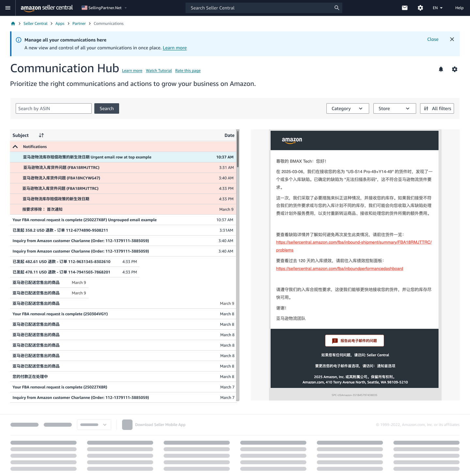
Task: Open the SellingPartner.Net marketplace dropdown
Action: pos(104,8)
